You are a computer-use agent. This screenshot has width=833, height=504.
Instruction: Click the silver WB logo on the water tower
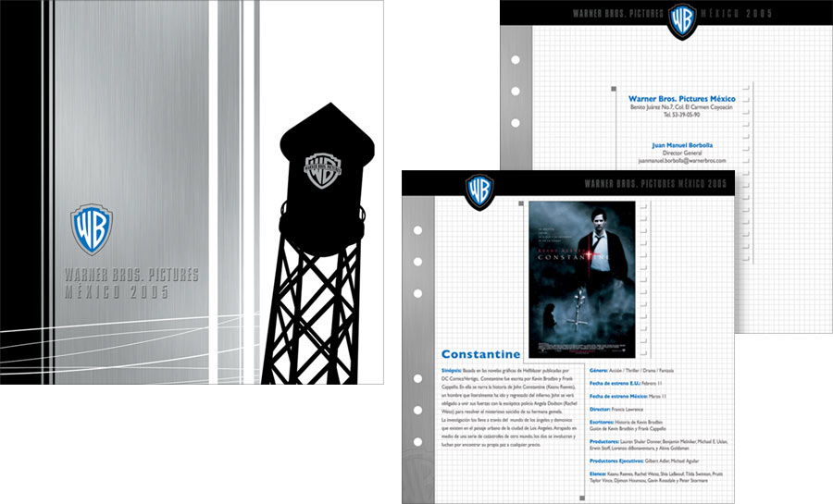[322, 171]
